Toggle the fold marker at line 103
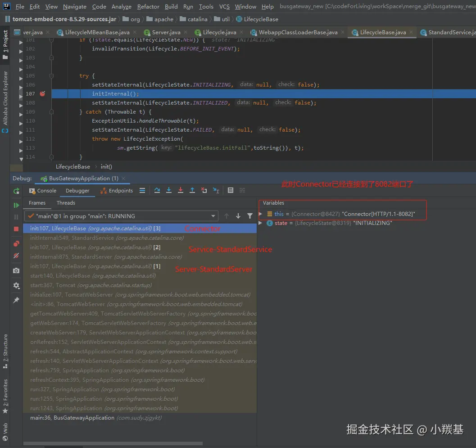The height and width of the screenshot is (448, 476). [52, 58]
